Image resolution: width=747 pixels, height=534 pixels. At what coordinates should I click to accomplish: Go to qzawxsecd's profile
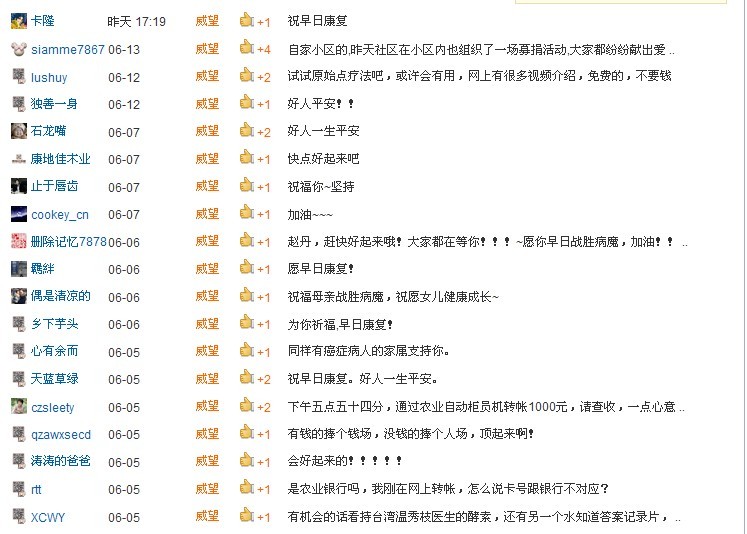click(x=61, y=435)
